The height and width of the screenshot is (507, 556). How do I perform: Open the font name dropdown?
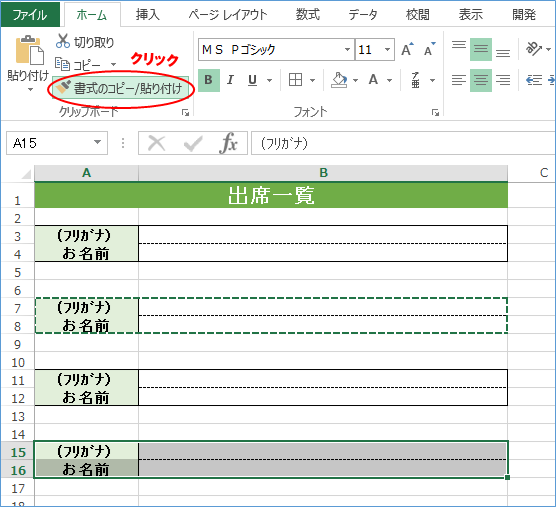(x=348, y=50)
